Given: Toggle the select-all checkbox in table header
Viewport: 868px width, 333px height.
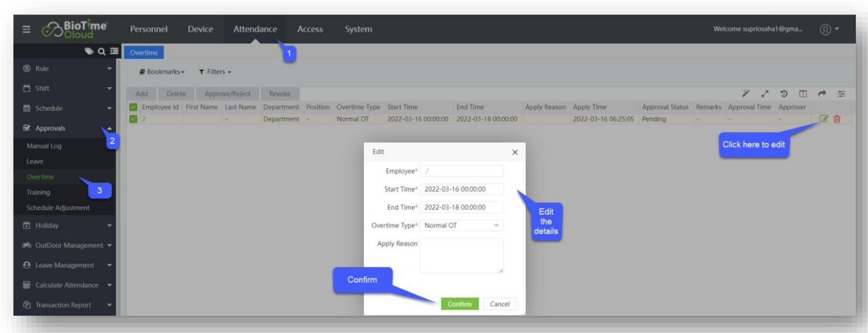Looking at the screenshot, I should click(133, 107).
